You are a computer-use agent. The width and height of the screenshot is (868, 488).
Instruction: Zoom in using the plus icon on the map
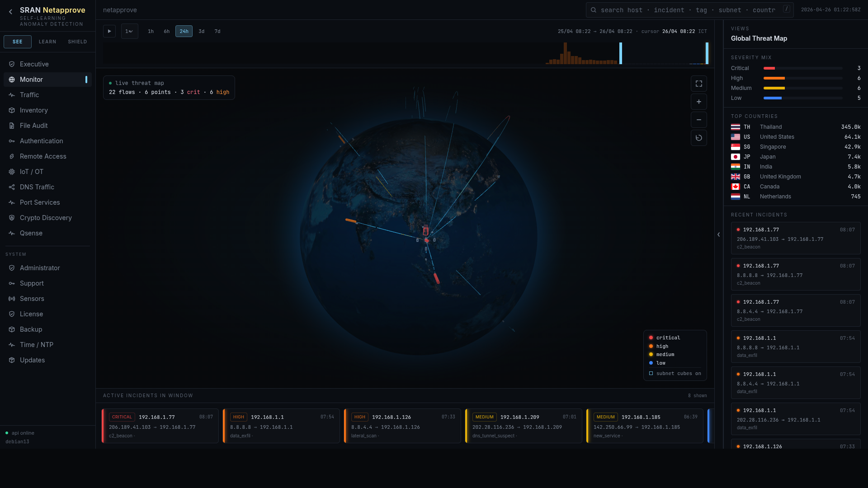tap(698, 102)
